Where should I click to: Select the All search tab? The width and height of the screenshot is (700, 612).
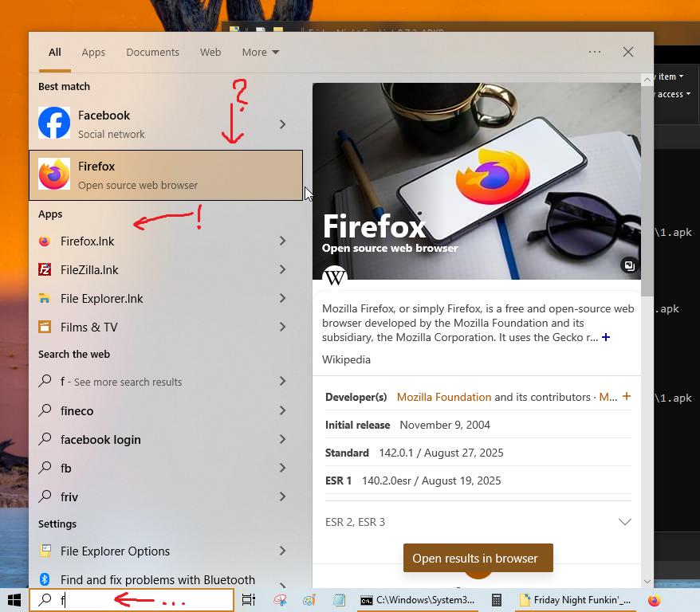[55, 52]
